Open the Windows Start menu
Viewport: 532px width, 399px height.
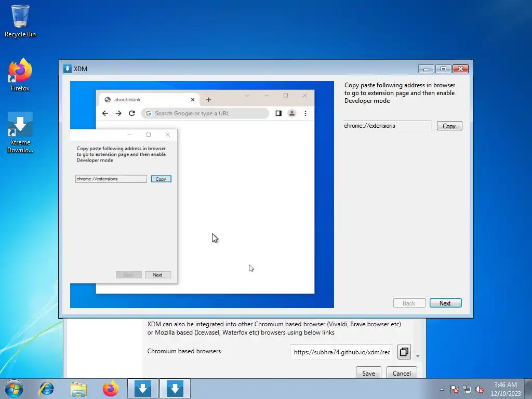click(x=14, y=389)
